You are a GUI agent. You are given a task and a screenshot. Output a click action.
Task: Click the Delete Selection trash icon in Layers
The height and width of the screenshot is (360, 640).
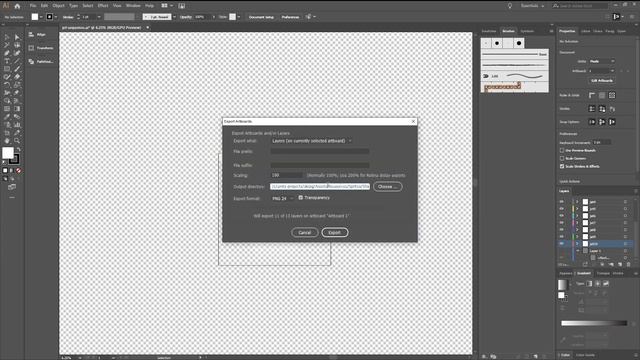pos(629,264)
